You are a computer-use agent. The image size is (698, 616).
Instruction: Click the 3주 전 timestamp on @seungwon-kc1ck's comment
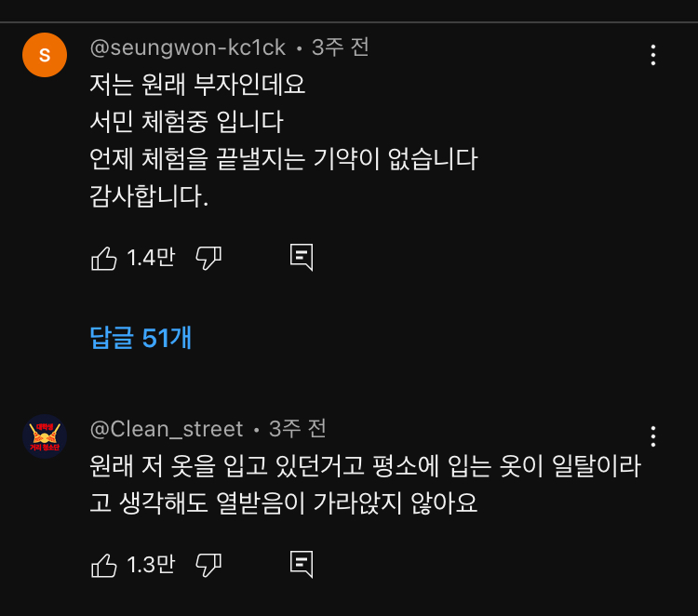click(x=341, y=47)
